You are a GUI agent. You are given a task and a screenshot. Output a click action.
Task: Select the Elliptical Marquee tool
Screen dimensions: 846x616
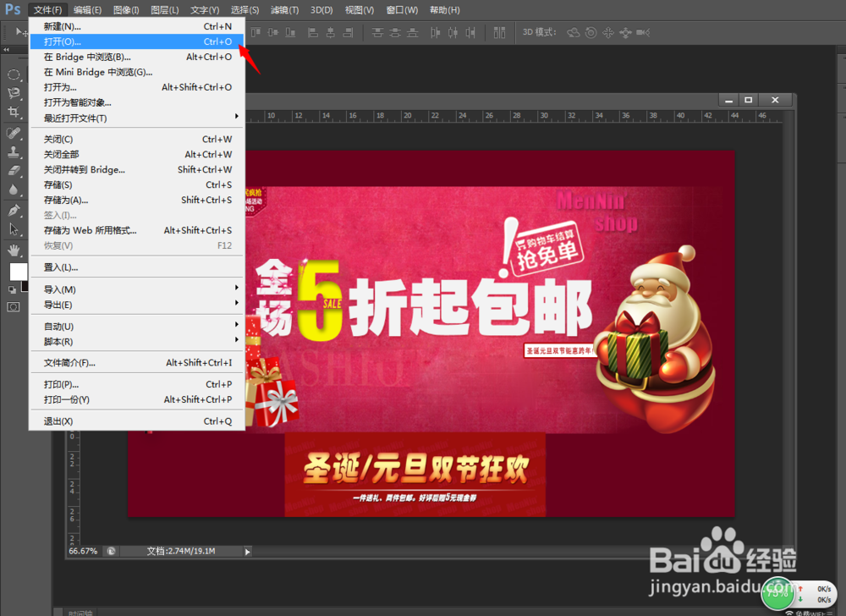14,74
